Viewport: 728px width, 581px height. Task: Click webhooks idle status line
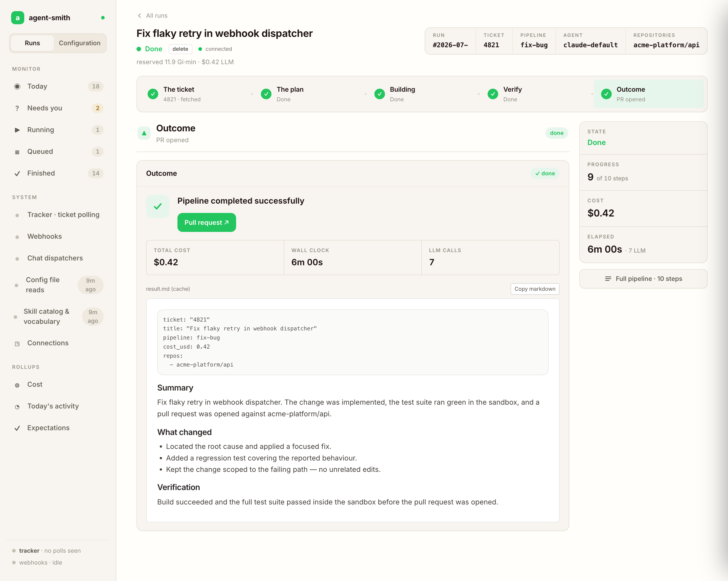click(x=37, y=563)
